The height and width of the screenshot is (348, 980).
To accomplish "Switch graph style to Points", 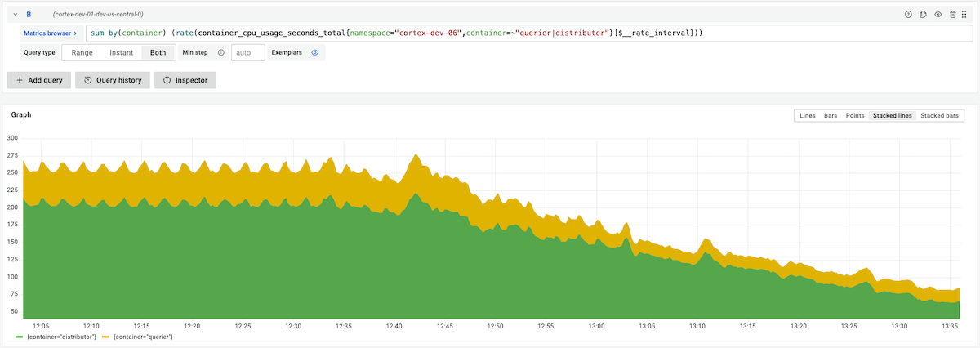I will pyautogui.click(x=855, y=116).
